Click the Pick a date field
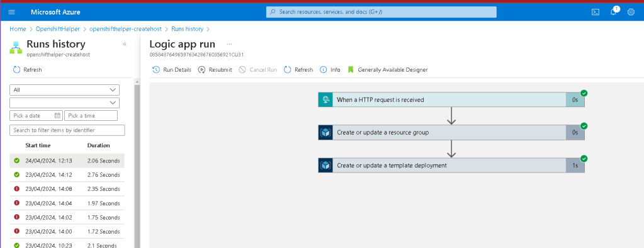 (x=36, y=116)
